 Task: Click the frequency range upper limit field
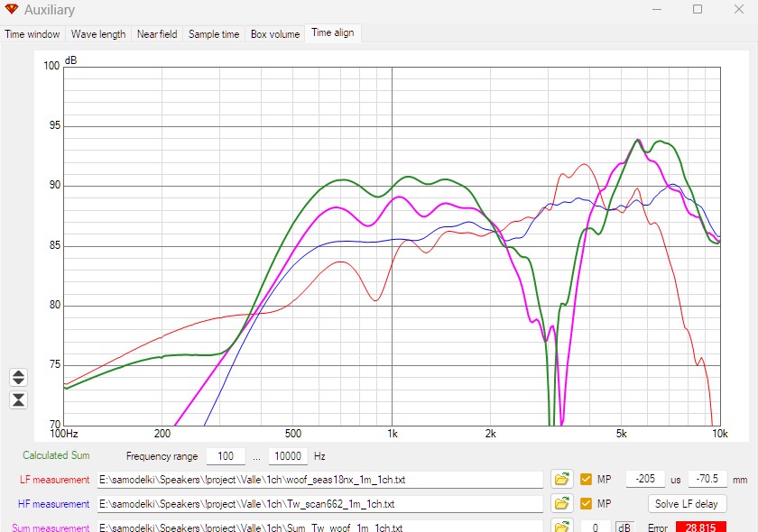289,456
